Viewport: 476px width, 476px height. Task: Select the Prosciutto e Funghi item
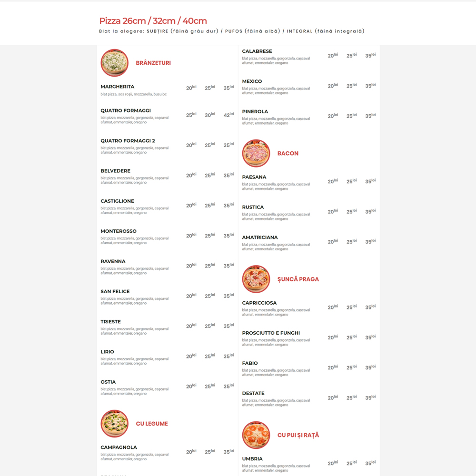(x=271, y=333)
